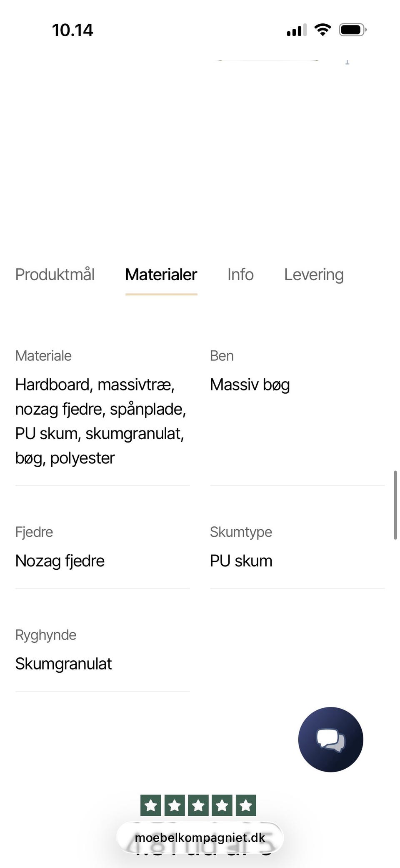The width and height of the screenshot is (400, 868).
Task: Tap the clock showing 10.14
Action: [x=72, y=30]
